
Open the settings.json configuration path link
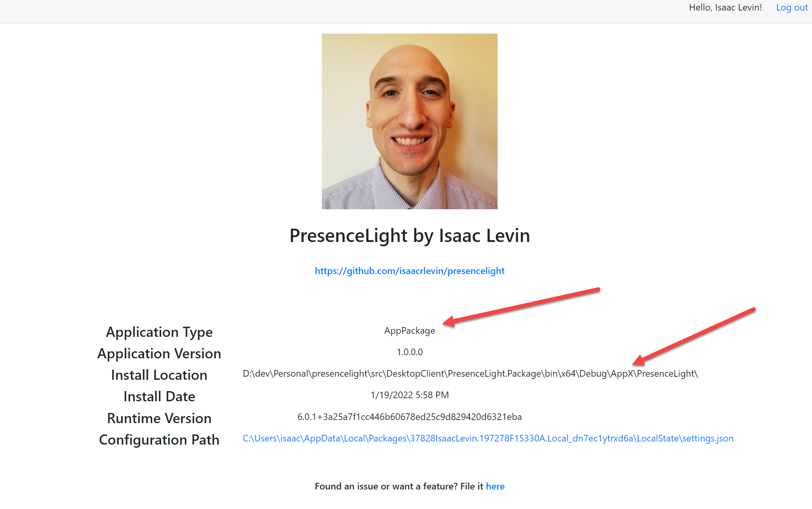point(488,438)
